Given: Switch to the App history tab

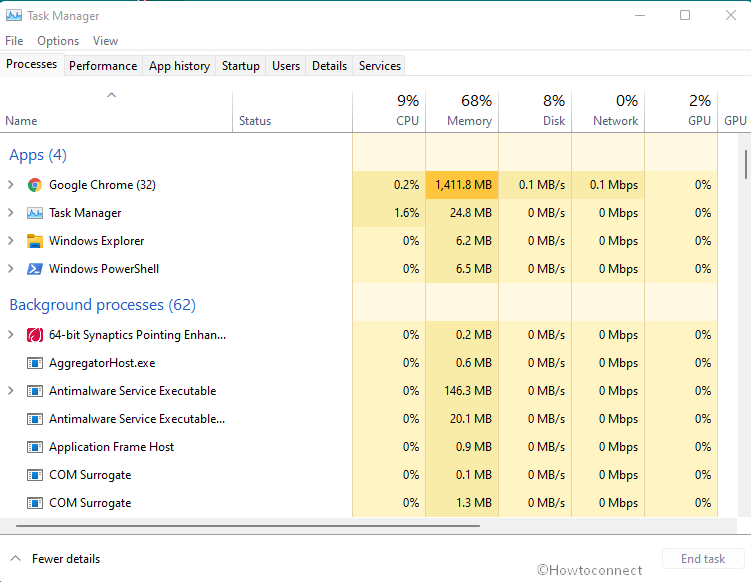Looking at the screenshot, I should [x=179, y=66].
